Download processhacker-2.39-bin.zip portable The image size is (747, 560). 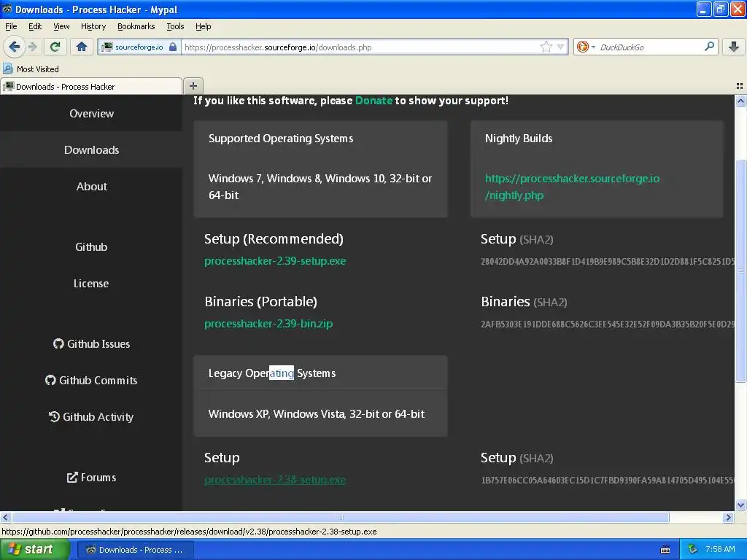268,324
